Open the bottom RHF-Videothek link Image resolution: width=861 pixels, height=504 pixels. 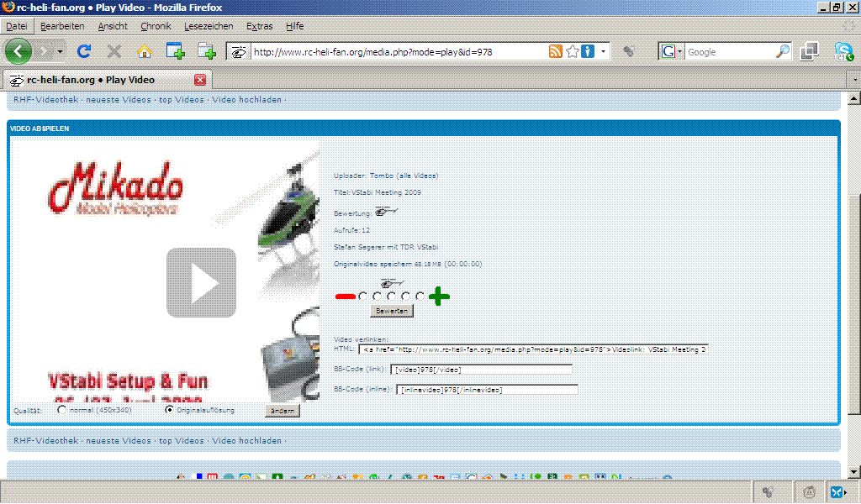point(46,441)
